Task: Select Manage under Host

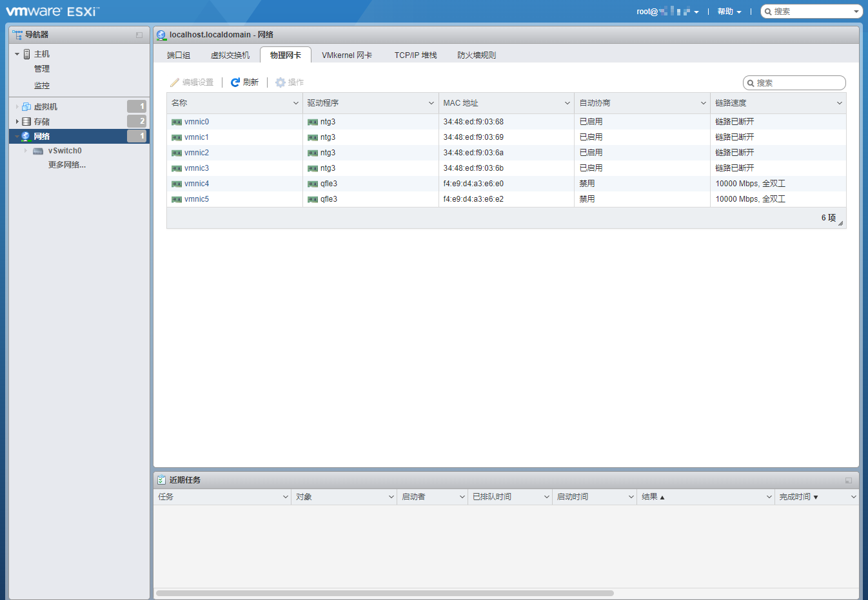Action: (x=42, y=69)
